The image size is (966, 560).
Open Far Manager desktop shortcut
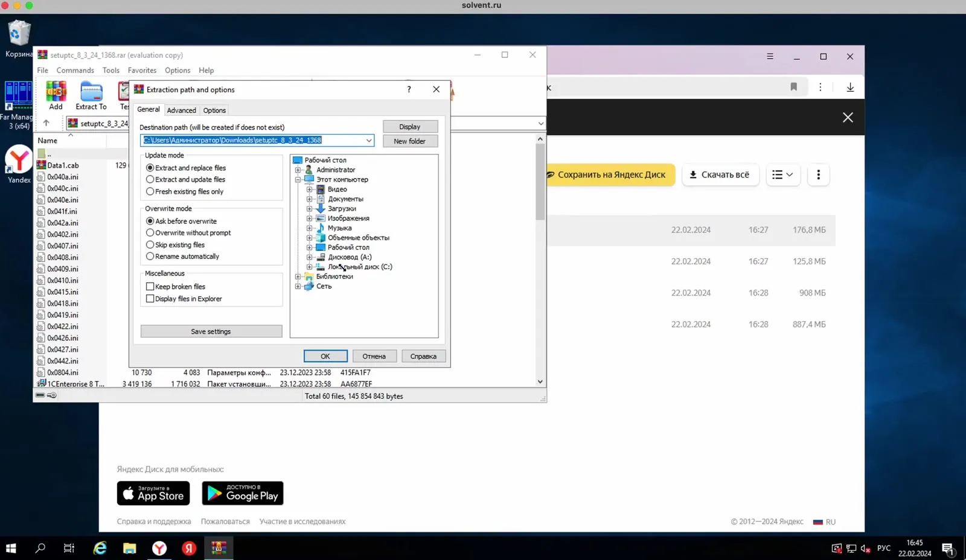(x=19, y=105)
